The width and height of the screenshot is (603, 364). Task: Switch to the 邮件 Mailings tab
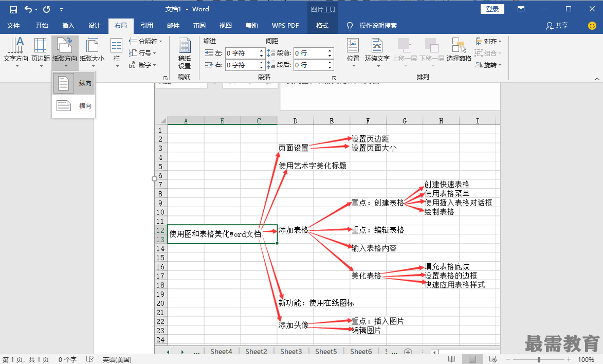[x=173, y=25]
